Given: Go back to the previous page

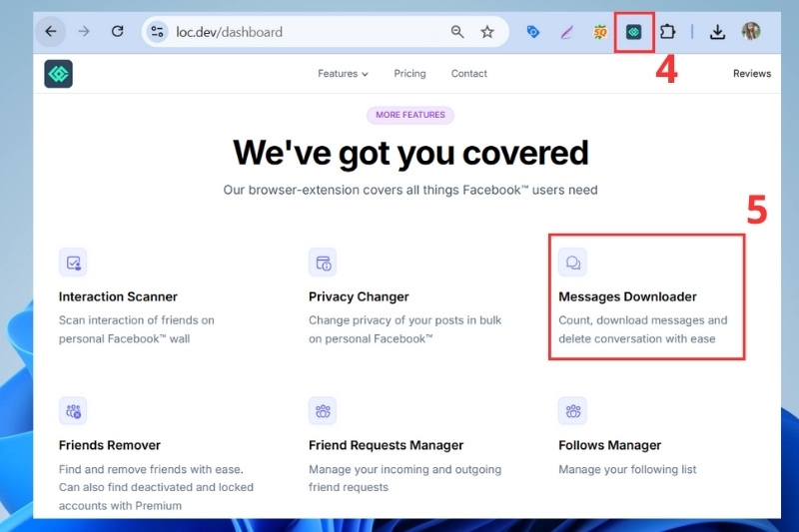Looking at the screenshot, I should (51, 32).
